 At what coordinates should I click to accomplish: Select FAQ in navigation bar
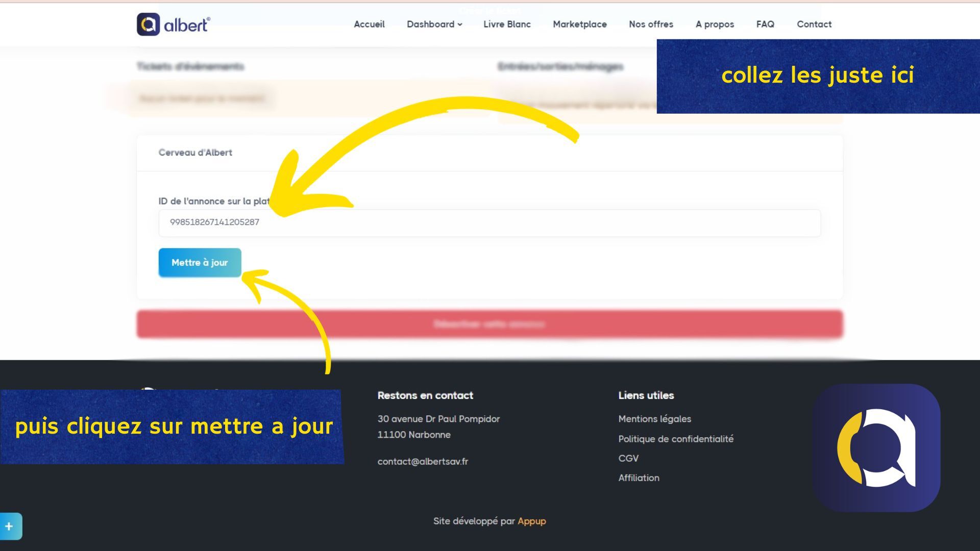pyautogui.click(x=765, y=24)
